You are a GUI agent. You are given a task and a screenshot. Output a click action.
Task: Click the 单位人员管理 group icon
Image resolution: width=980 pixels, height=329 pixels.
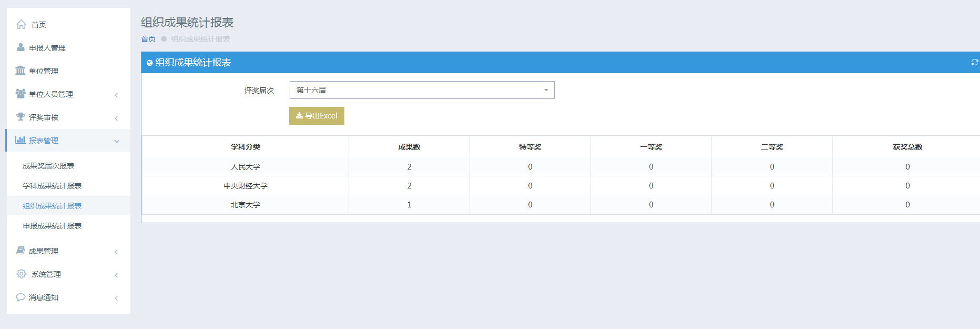pos(21,94)
